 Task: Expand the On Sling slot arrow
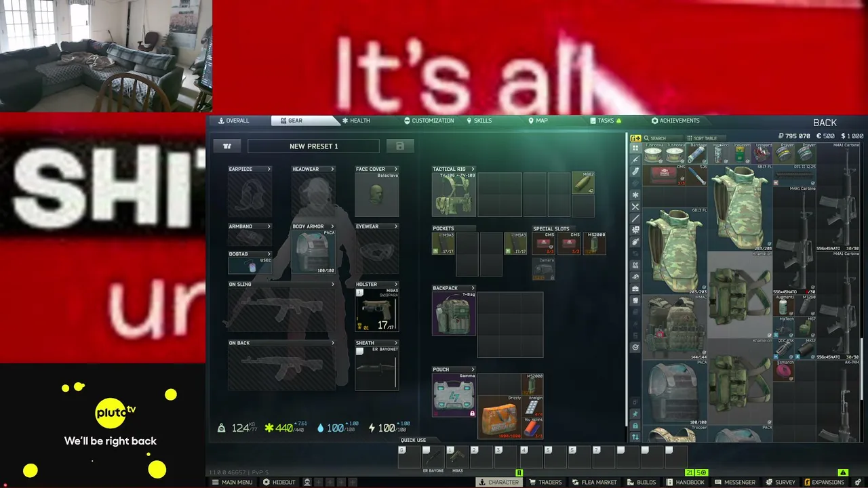332,284
